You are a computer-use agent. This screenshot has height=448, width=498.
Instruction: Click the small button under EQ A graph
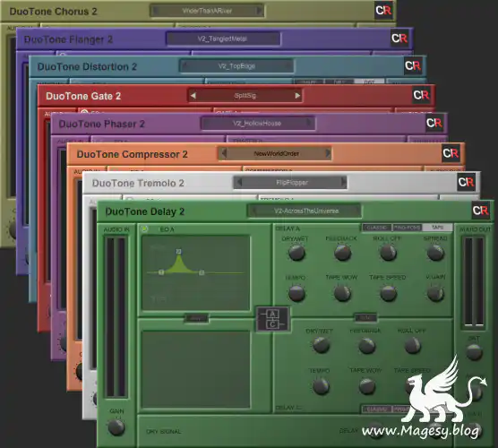tap(196, 318)
